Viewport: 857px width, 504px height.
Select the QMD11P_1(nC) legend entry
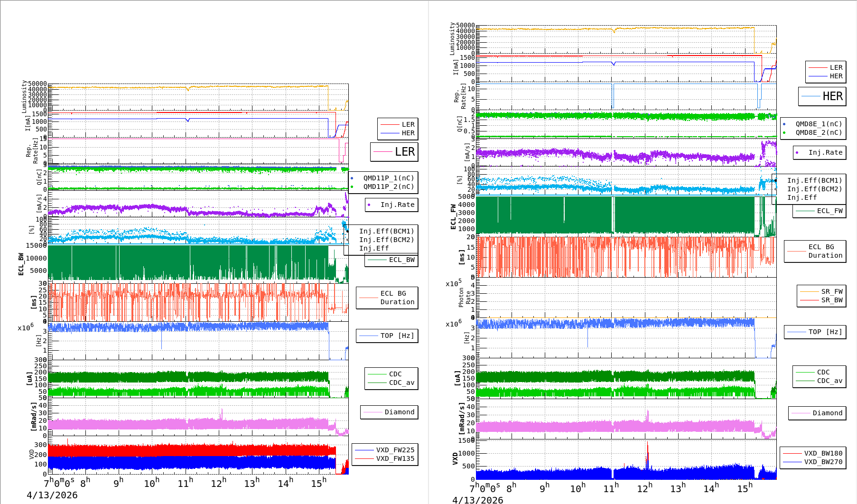click(x=388, y=178)
